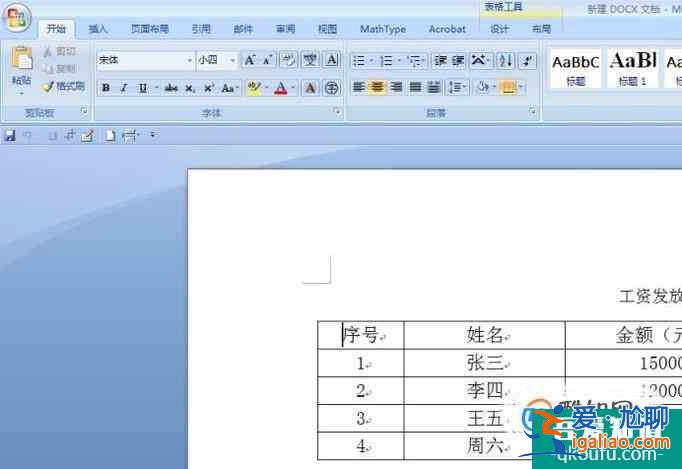
Task: Switch to the Mailings tab
Action: 243,29
